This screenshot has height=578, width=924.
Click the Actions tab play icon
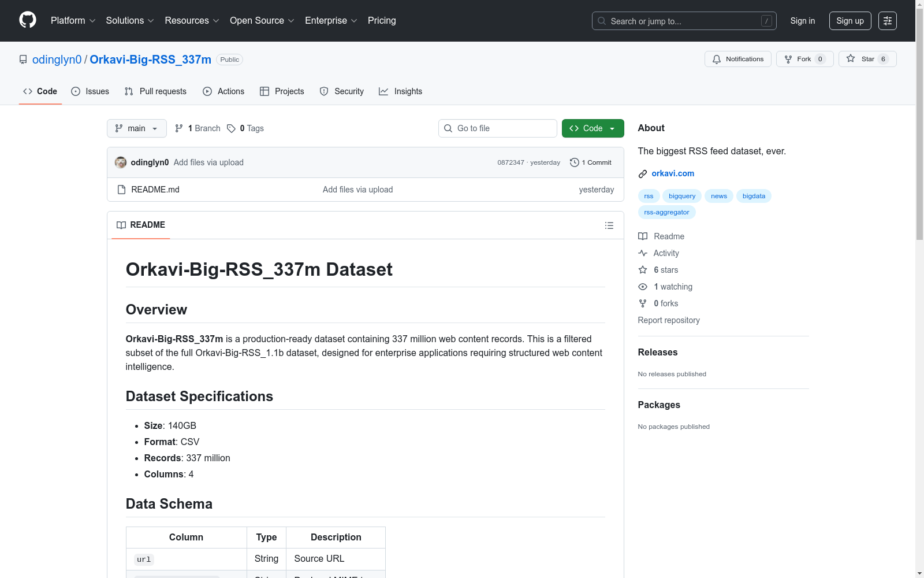(x=207, y=91)
